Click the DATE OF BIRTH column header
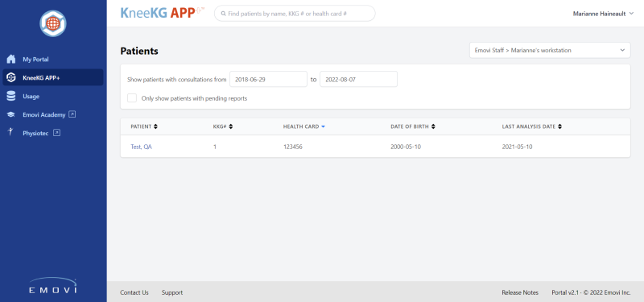 point(410,126)
